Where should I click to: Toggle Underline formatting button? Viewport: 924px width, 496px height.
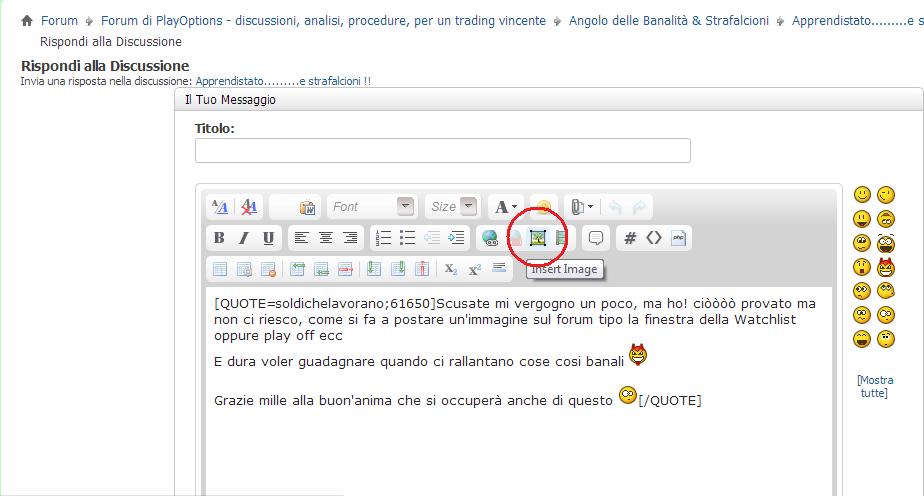pyautogui.click(x=268, y=238)
